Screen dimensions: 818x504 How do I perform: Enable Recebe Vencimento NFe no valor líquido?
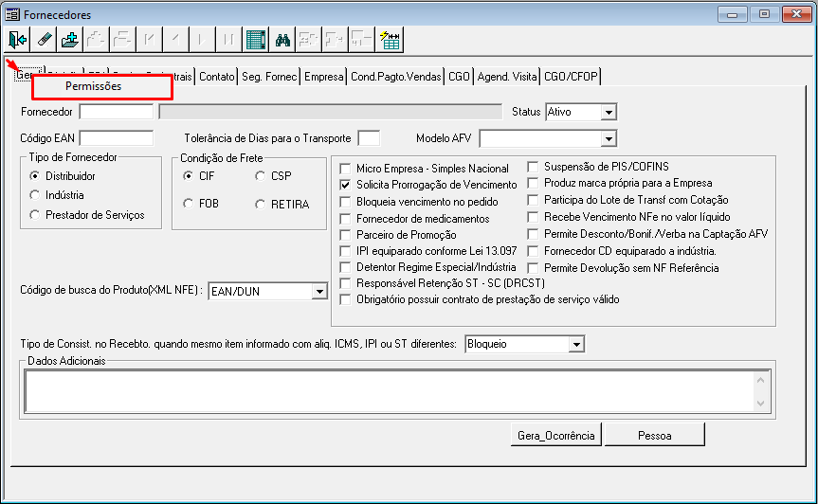(533, 217)
